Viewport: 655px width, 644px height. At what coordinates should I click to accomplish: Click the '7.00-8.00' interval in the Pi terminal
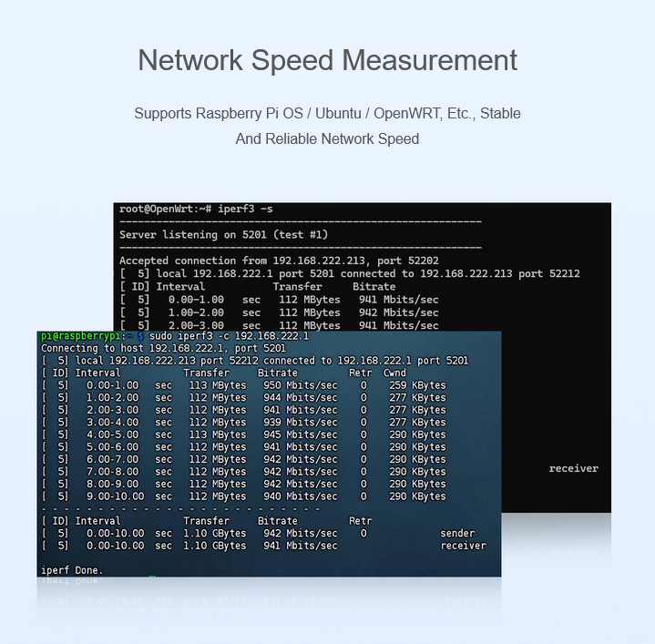coord(112,472)
